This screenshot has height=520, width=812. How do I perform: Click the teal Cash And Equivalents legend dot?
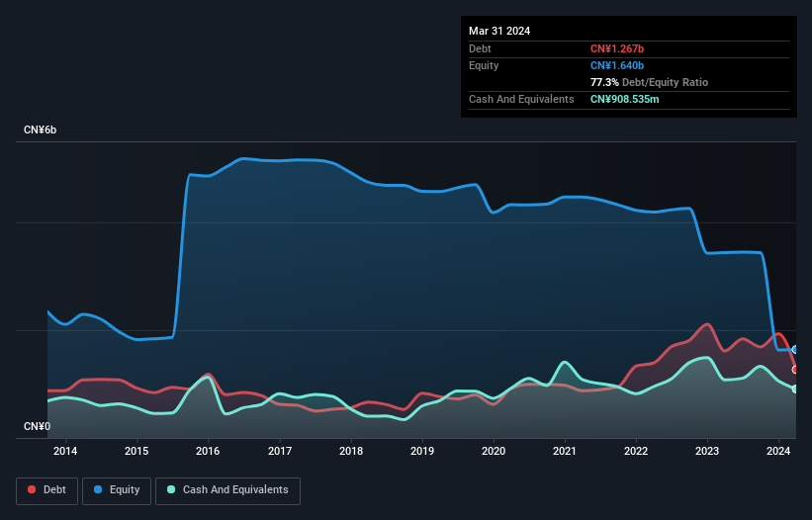[171, 489]
